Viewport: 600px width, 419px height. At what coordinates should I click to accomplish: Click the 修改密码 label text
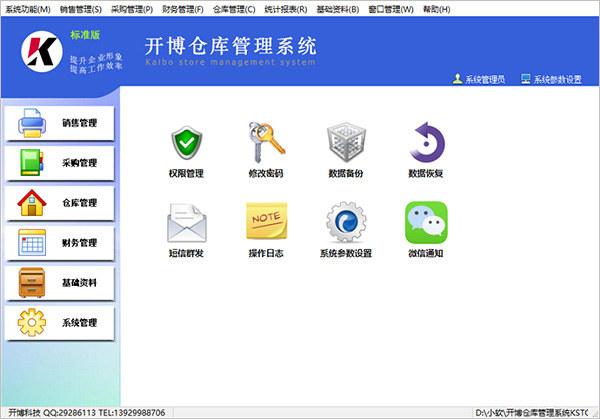point(266,173)
